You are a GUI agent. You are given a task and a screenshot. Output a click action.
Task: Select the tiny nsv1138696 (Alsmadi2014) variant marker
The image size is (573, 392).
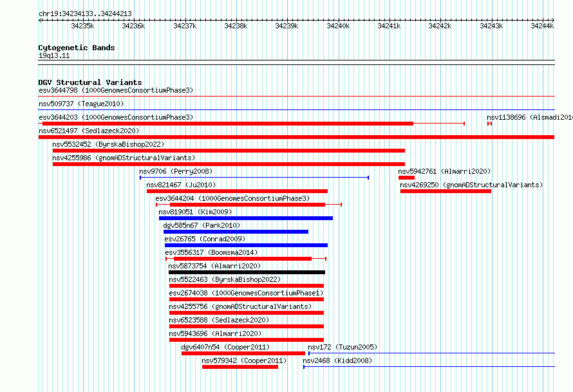tap(490, 124)
